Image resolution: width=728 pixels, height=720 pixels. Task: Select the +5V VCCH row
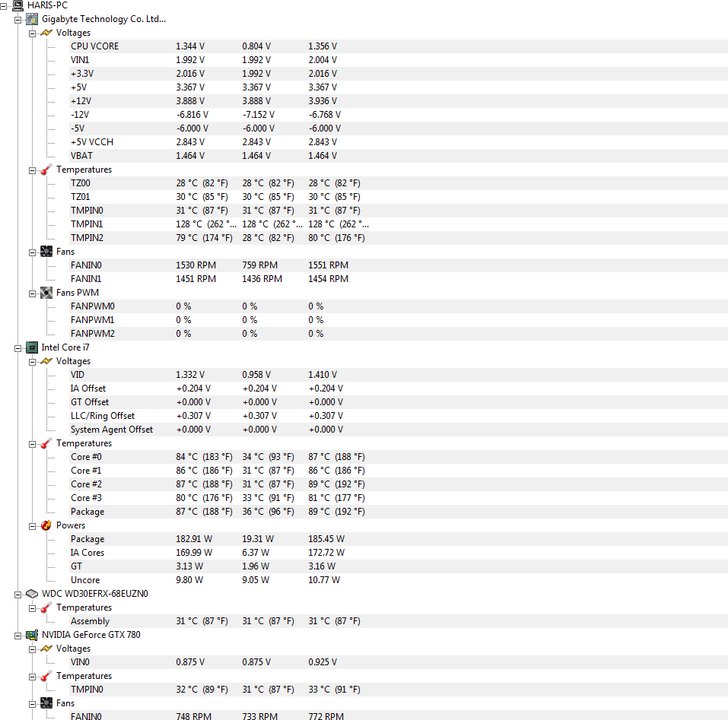click(399, 142)
